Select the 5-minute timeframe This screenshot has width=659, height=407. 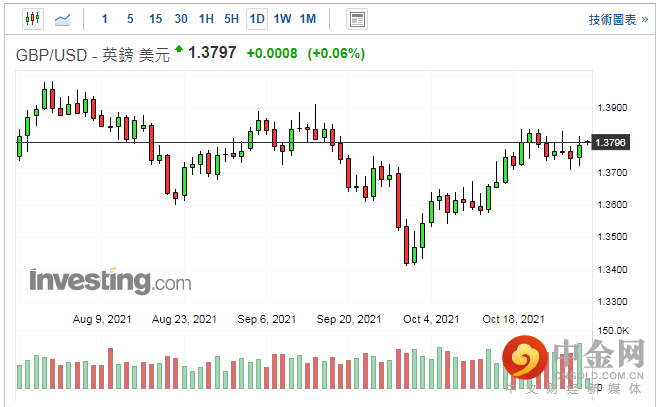[130, 19]
